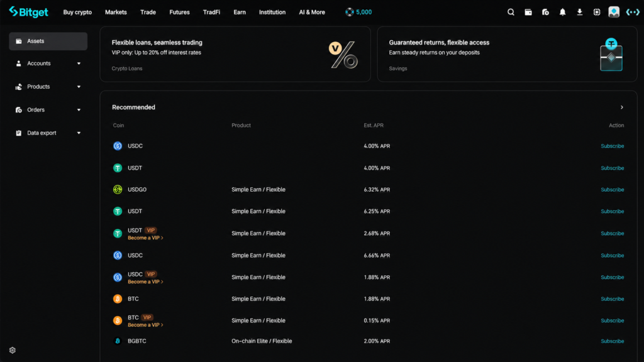The image size is (644, 362).
Task: Subscribe to USDC VIP 1.88% APR
Action: pyautogui.click(x=612, y=277)
